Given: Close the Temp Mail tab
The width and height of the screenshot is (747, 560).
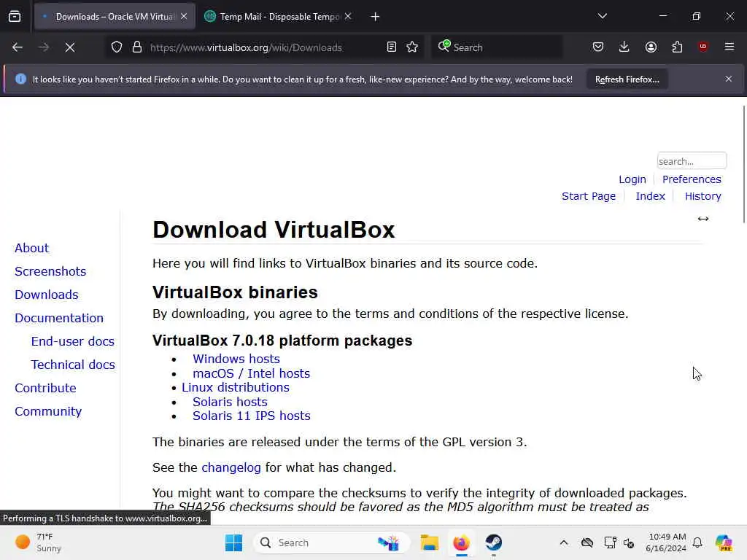Looking at the screenshot, I should (348, 16).
